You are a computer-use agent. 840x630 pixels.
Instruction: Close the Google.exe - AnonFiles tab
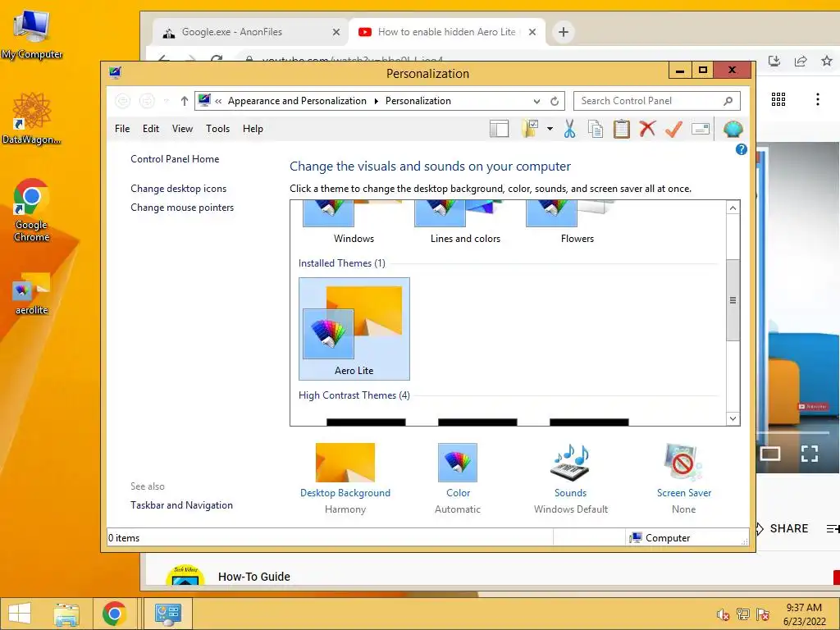[x=336, y=32]
